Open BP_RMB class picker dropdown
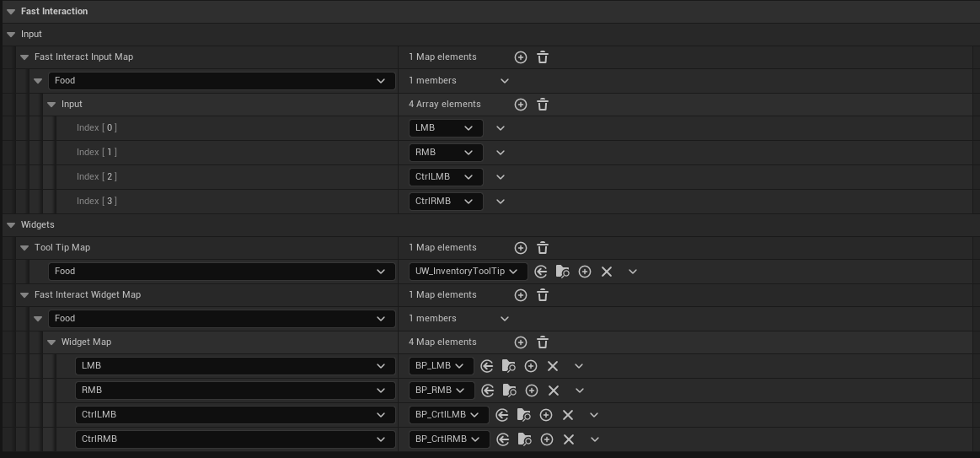 tap(442, 391)
